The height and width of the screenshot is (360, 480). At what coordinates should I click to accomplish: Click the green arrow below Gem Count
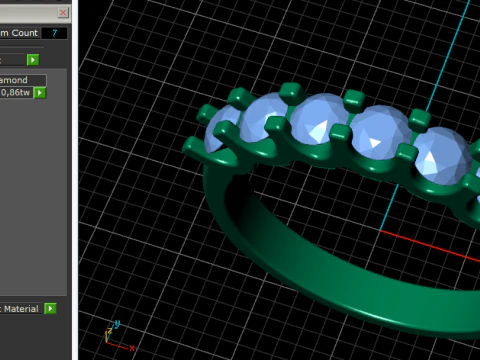tap(33, 60)
